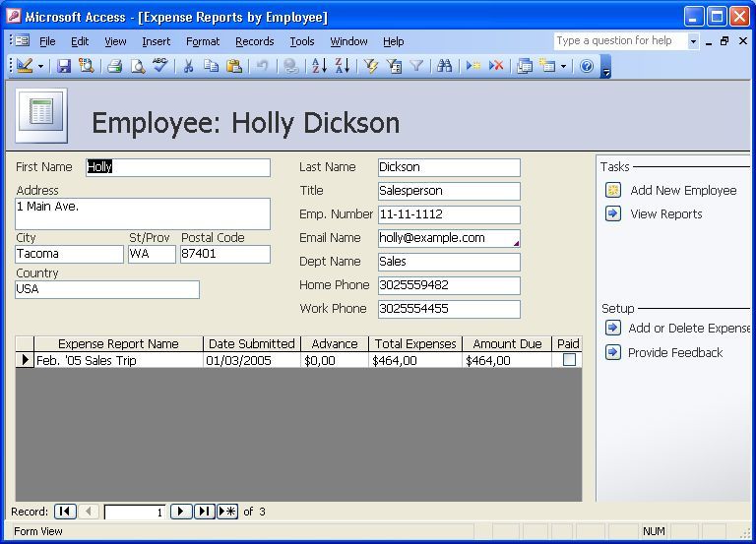
Task: Open Microsoft Access Help icon
Action: pos(587,66)
